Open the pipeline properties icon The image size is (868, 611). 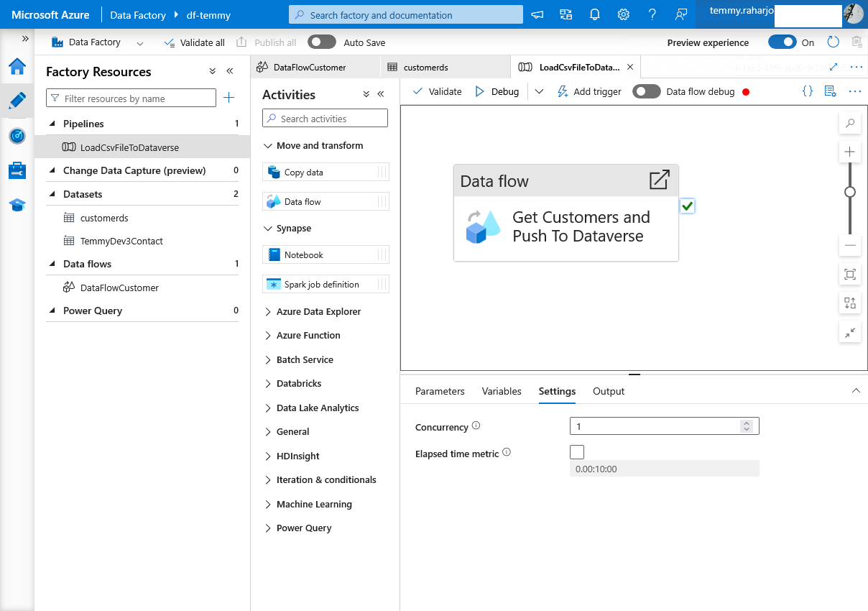[x=831, y=91]
